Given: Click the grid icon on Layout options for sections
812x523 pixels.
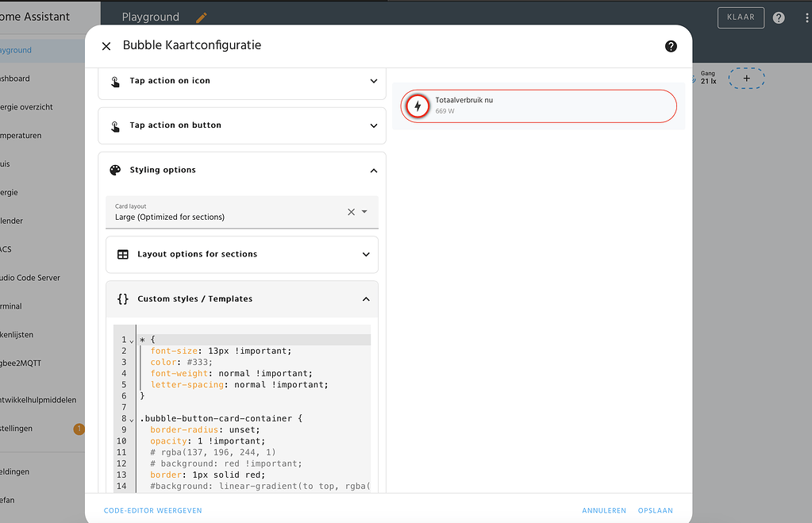Looking at the screenshot, I should [x=123, y=254].
